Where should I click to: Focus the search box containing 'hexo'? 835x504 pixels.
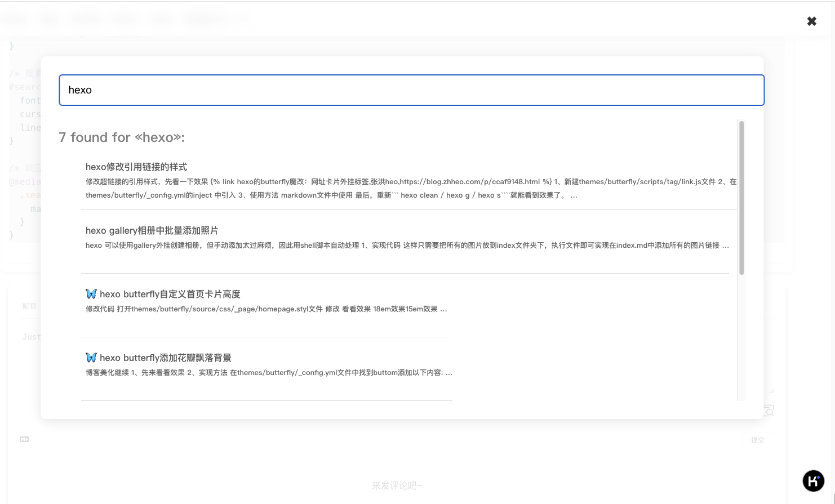(x=411, y=90)
